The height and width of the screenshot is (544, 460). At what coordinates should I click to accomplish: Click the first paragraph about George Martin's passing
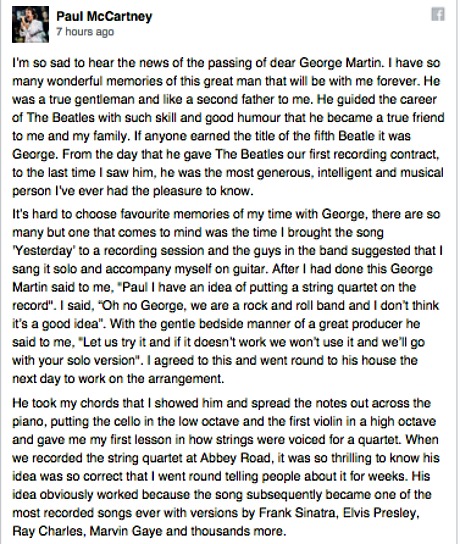tap(228, 127)
